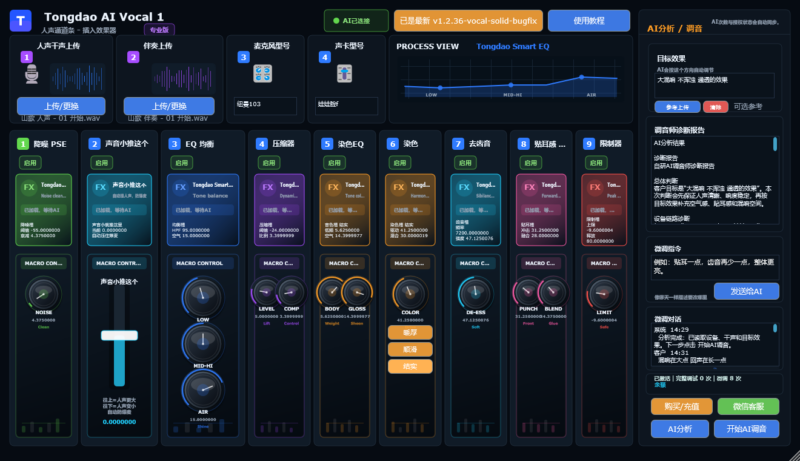The height and width of the screenshot is (461, 800).
Task: Toggle the 启用 switch on EQ 均衡
Action: click(x=182, y=163)
